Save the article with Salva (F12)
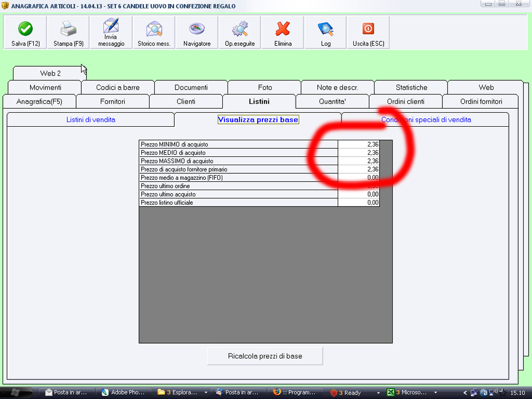Screen dimensions: 532x399 pos(25,32)
